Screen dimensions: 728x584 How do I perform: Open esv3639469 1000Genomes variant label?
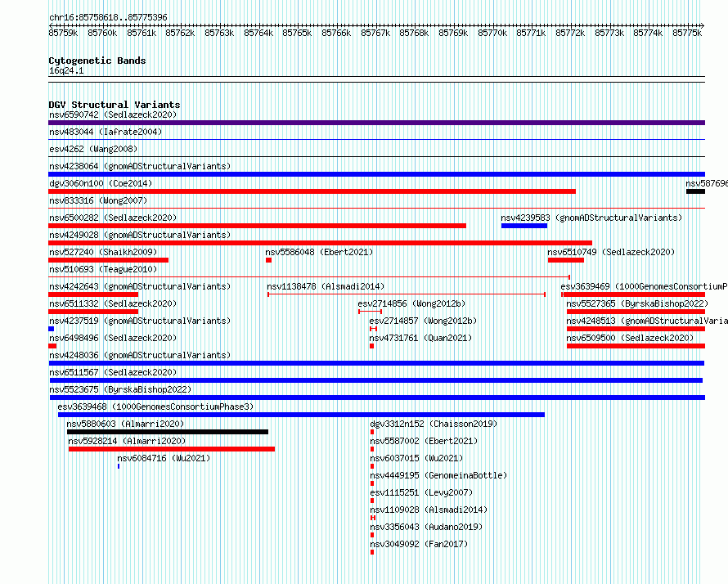coord(644,286)
